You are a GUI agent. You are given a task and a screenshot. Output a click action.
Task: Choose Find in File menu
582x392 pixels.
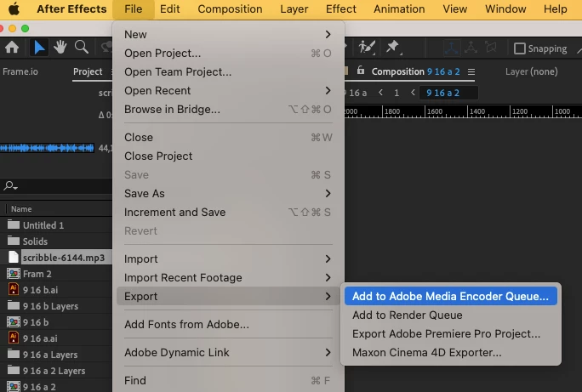[x=226, y=380]
